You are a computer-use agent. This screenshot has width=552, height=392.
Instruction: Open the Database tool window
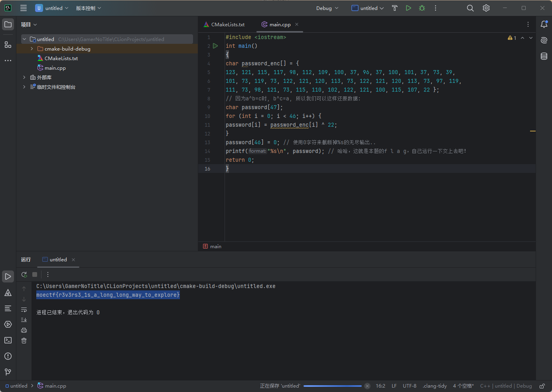click(544, 56)
